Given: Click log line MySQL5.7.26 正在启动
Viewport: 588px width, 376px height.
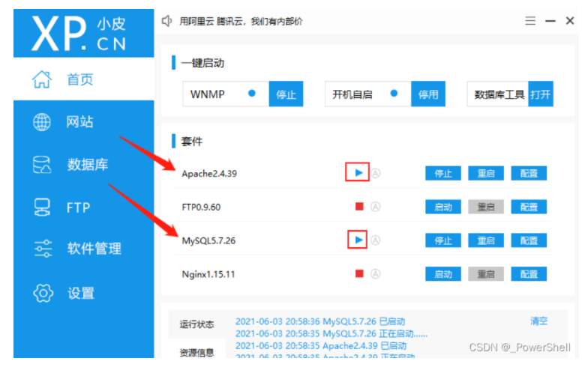Looking at the screenshot, I should click(x=331, y=333).
